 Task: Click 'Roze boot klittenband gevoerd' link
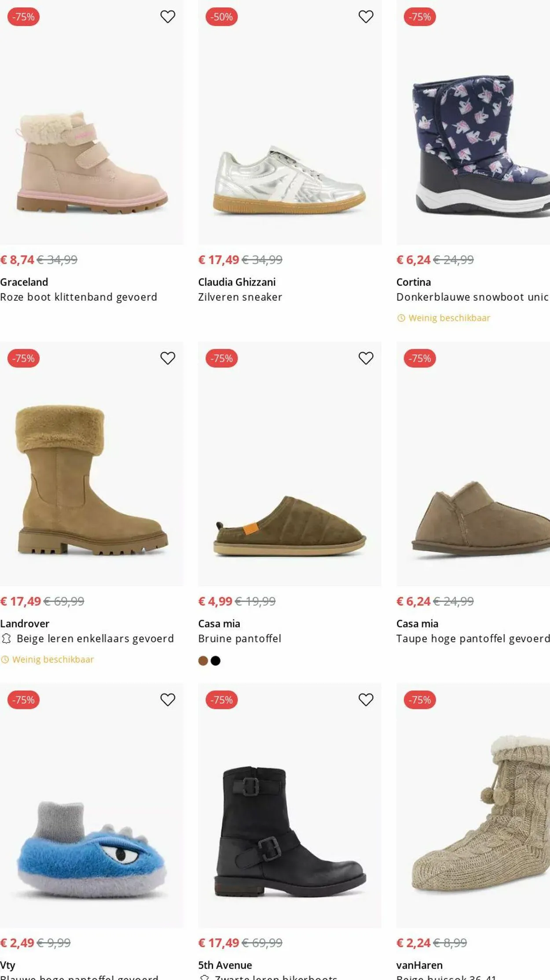(79, 297)
